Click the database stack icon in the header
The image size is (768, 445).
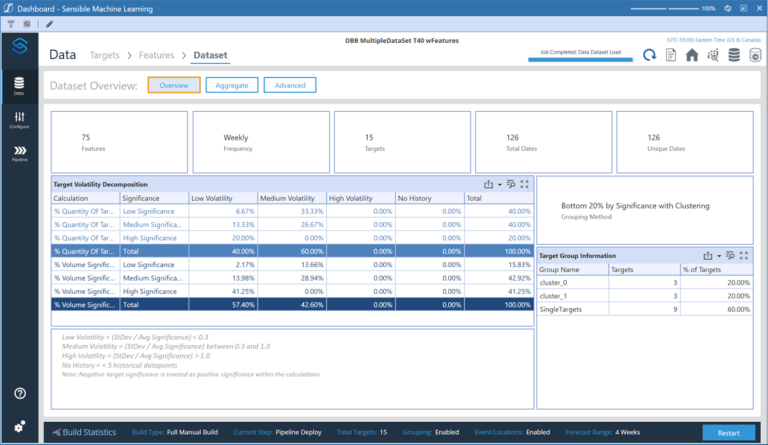[x=734, y=55]
